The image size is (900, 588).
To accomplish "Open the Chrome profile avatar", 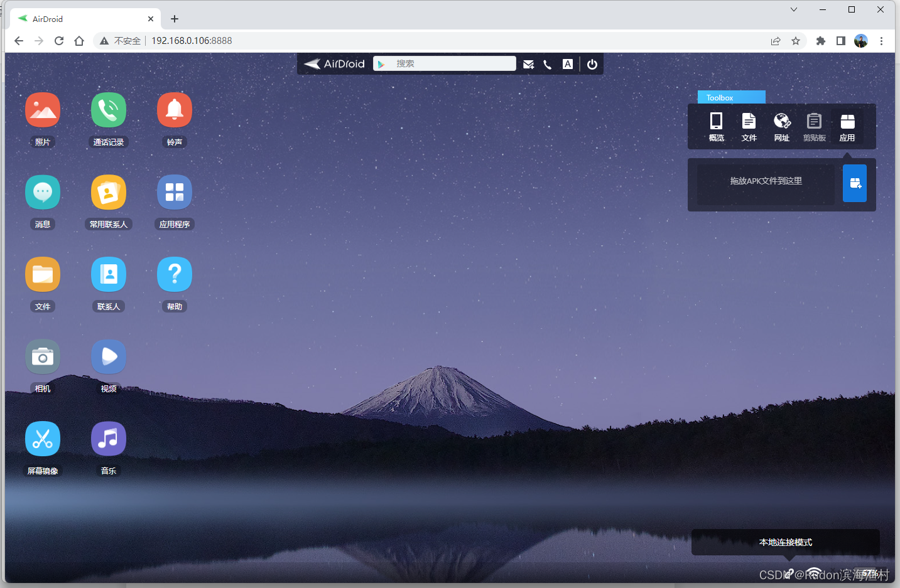I will point(861,41).
